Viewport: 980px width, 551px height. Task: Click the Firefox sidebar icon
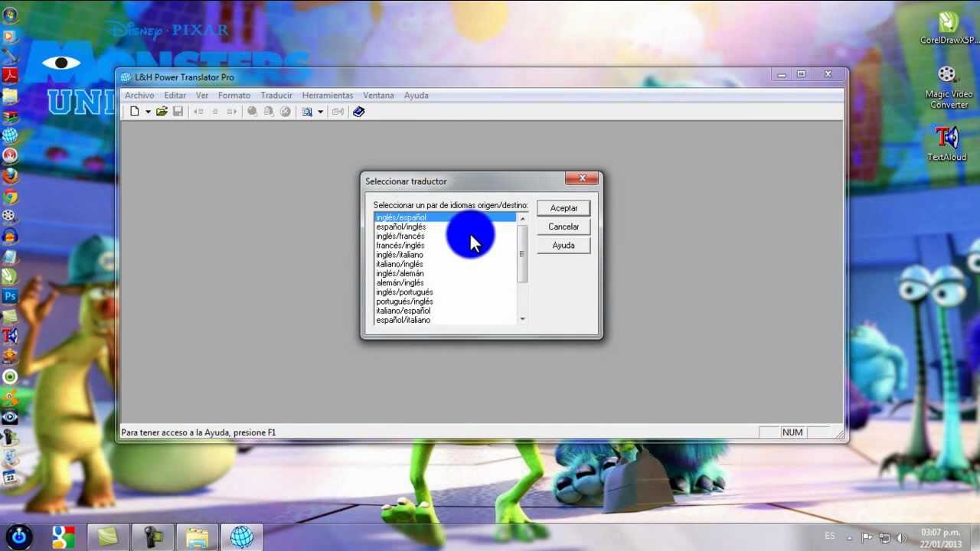click(x=10, y=175)
